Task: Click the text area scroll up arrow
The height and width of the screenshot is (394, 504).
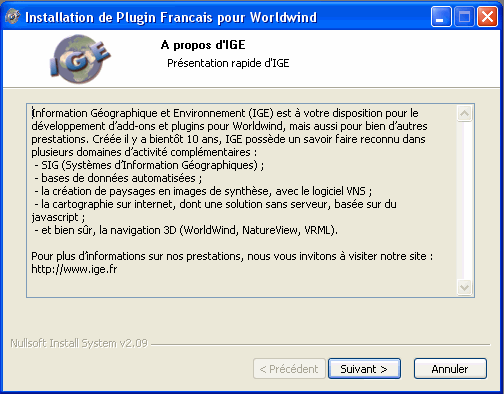Action: tap(465, 114)
